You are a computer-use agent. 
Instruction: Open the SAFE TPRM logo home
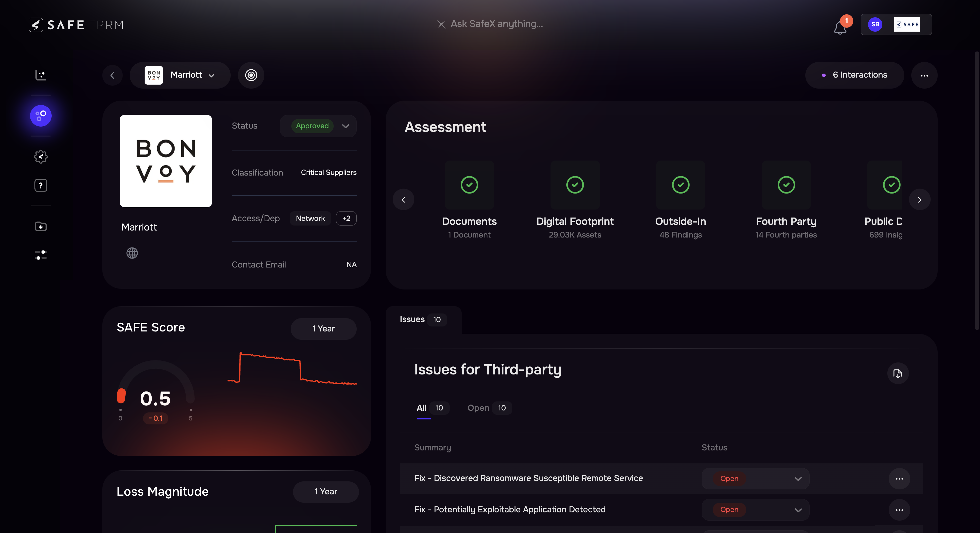(x=76, y=25)
